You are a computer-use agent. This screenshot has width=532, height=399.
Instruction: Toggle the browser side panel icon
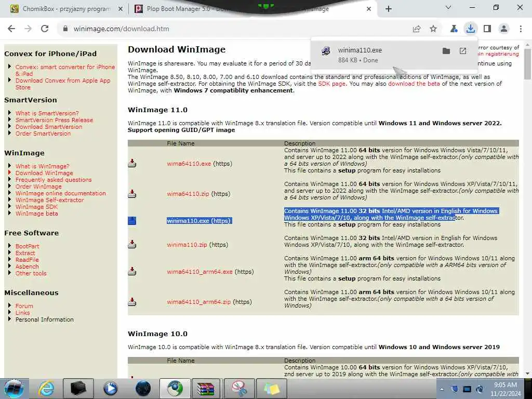coord(487,29)
